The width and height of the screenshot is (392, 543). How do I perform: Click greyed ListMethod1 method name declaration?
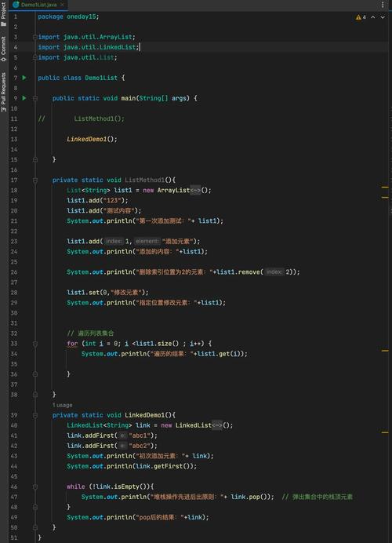(x=144, y=180)
